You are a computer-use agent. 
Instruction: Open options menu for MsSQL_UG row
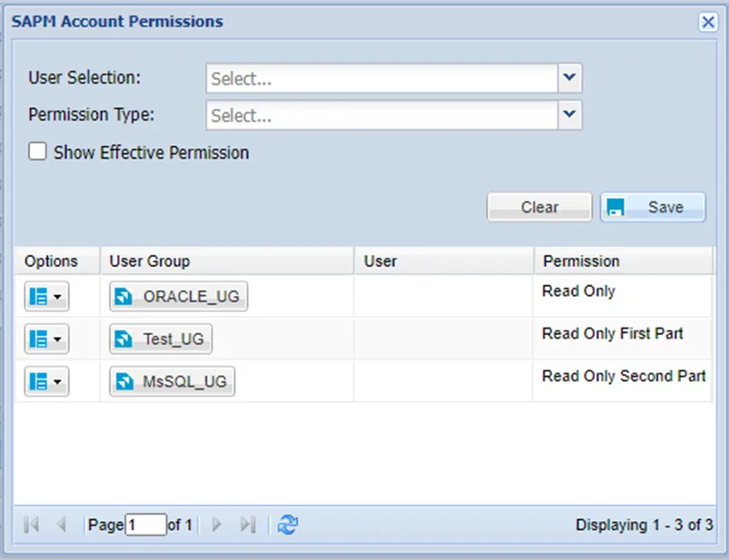[x=46, y=381]
